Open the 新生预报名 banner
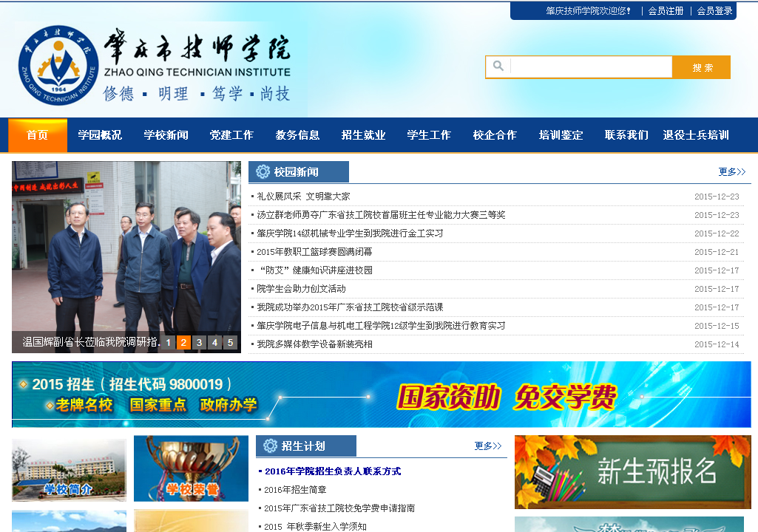 coord(633,471)
